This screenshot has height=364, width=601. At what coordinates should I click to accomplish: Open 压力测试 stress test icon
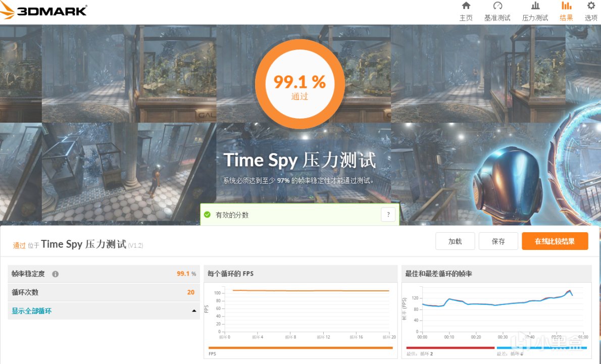[x=535, y=6]
